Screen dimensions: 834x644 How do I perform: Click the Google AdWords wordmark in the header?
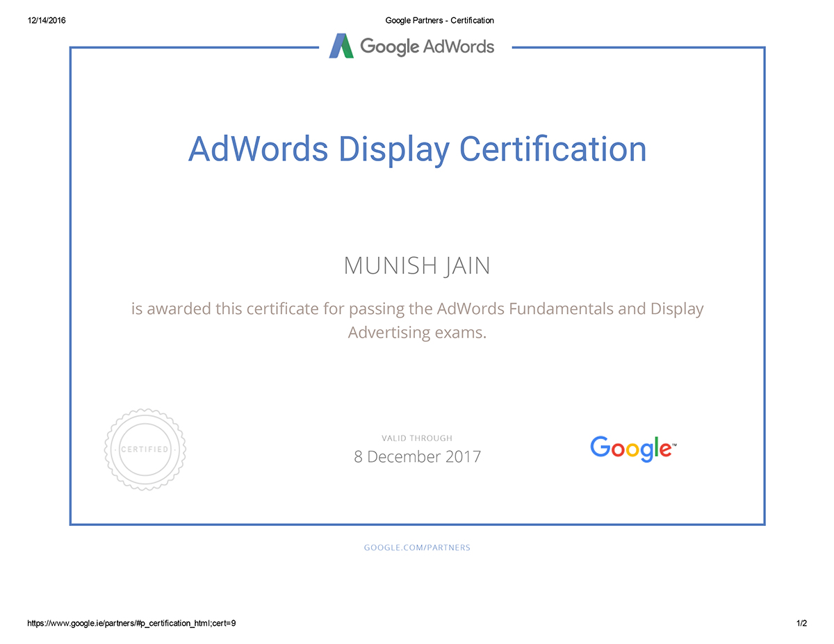tap(427, 47)
